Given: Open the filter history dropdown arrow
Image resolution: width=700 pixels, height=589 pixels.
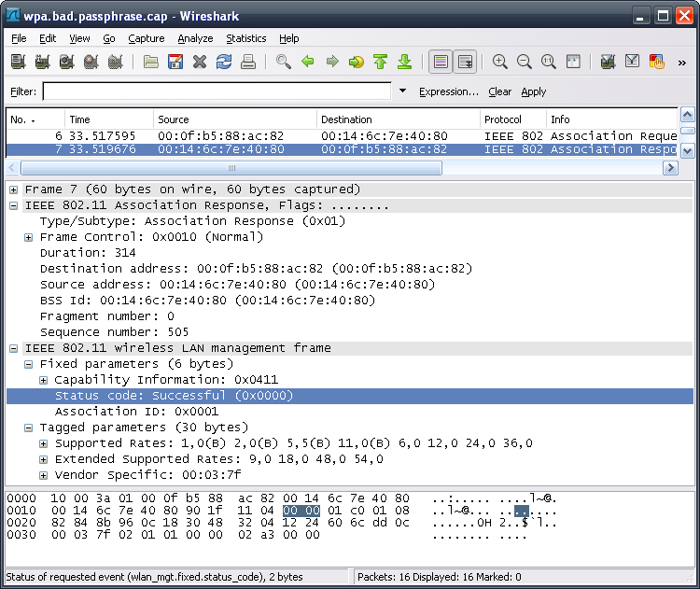Looking at the screenshot, I should 402,91.
